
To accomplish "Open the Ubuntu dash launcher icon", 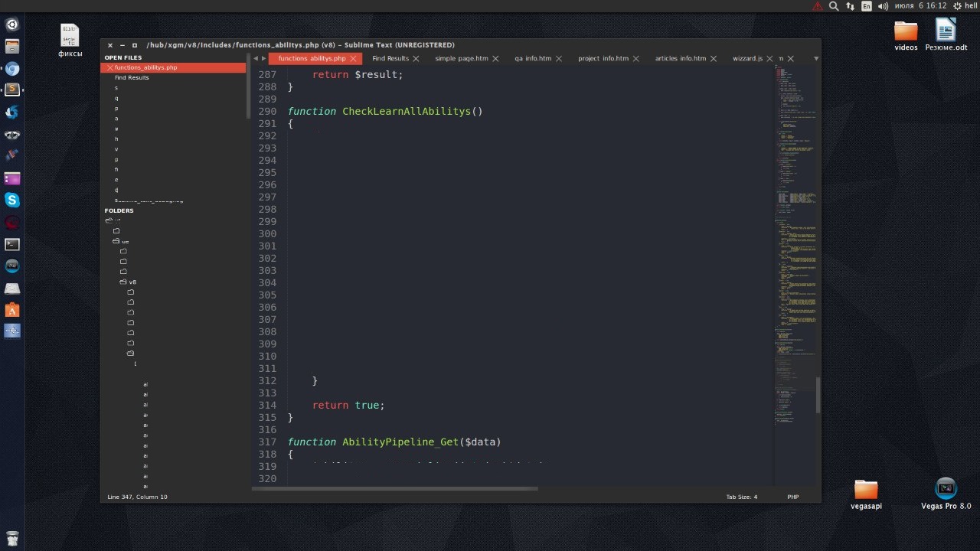I will [12, 24].
